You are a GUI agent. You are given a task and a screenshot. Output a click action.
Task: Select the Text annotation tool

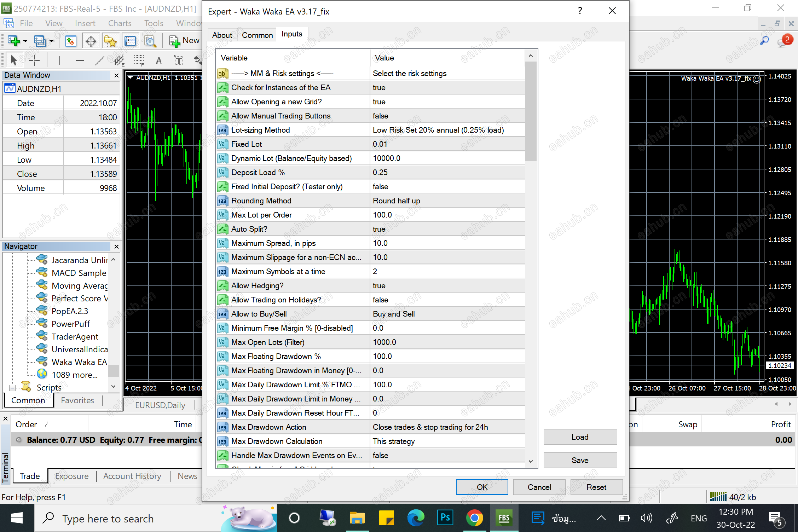point(158,59)
